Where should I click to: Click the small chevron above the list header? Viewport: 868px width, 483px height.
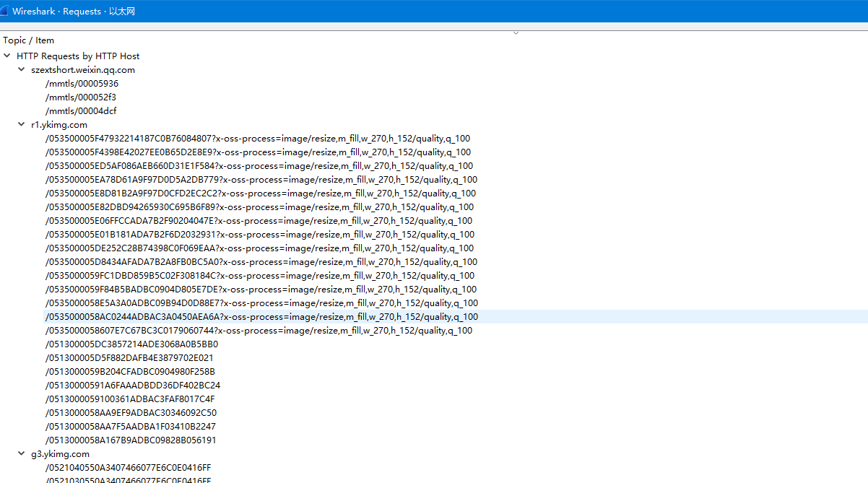pyautogui.click(x=516, y=32)
